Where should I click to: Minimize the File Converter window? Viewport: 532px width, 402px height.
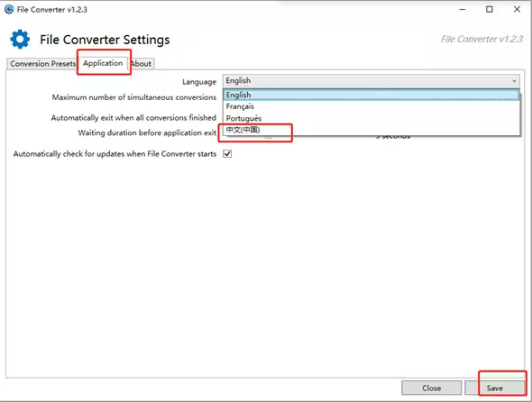[462, 10]
